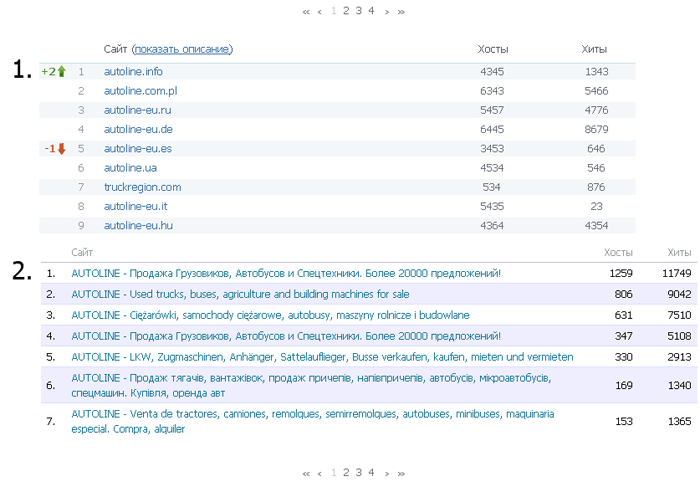The image size is (700, 492).
Task: Click the red down arrow beside autoline-eu.es
Action: coord(61,149)
